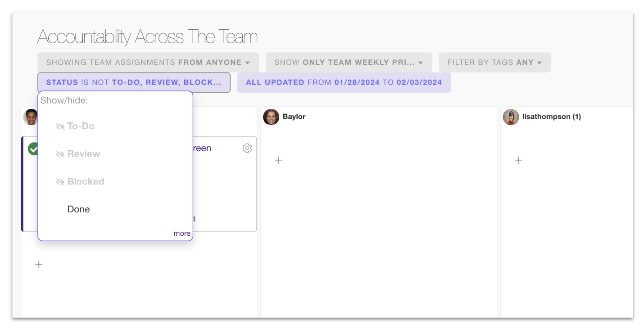
Task: Click the plus icon under Baylor
Action: coord(279,160)
